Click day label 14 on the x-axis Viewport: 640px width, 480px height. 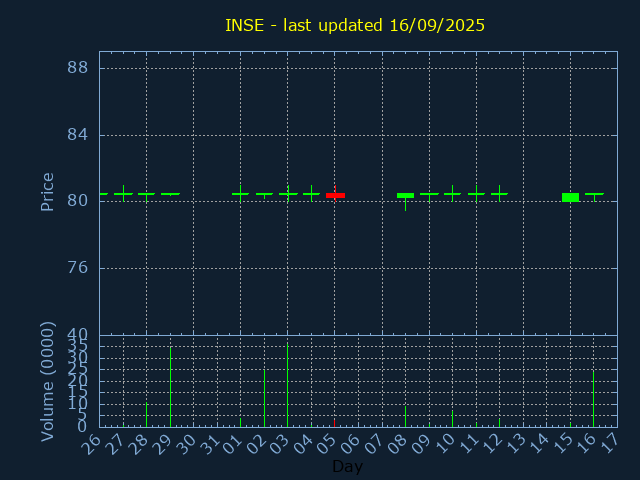click(x=539, y=443)
